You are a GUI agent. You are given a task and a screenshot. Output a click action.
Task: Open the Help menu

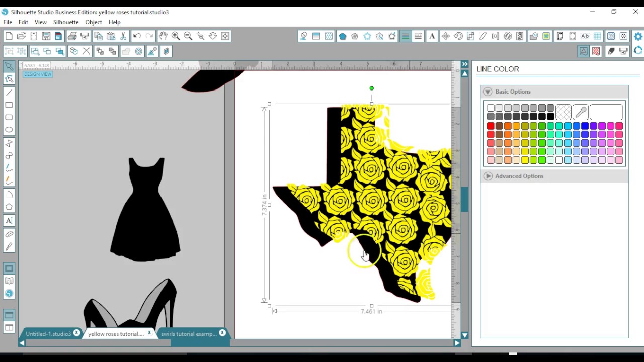tap(114, 22)
